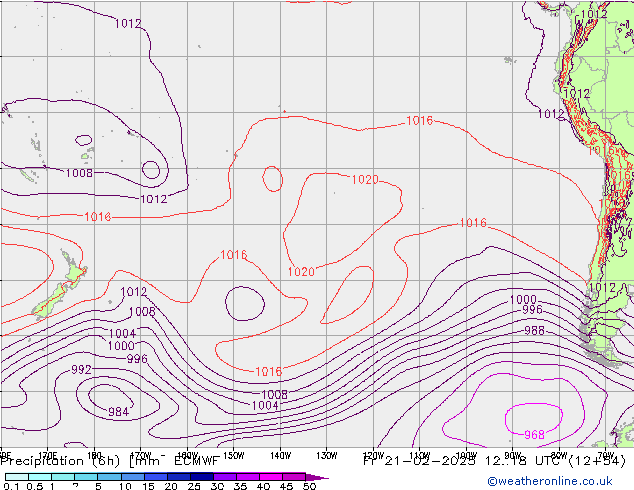Select the 15–20 mm legend swatch
634x490 pixels.
click(x=156, y=477)
